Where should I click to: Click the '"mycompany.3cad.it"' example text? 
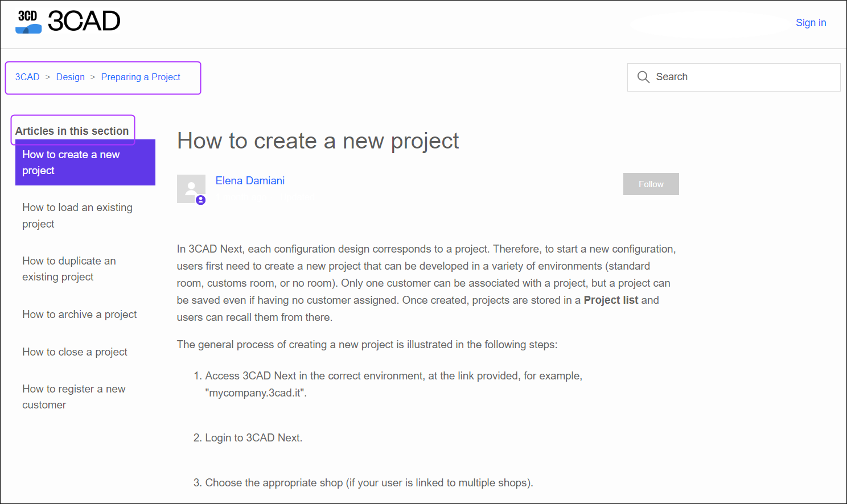tap(256, 393)
